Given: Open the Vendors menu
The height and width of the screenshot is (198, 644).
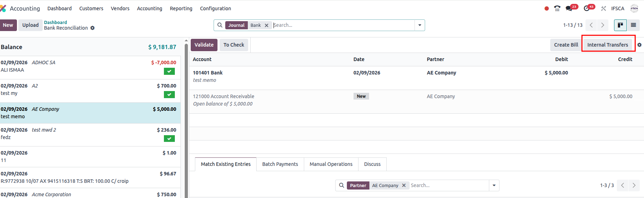Looking at the screenshot, I should pos(120,8).
